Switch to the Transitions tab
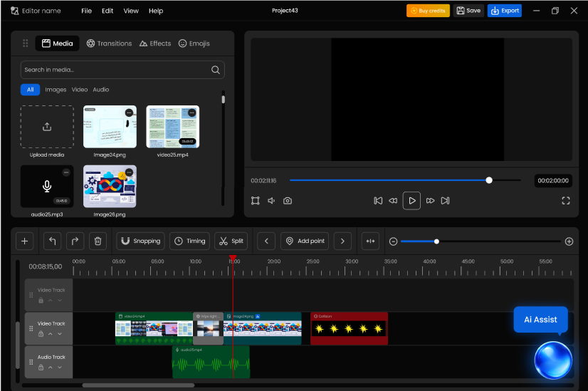Screen dimensions: 588x391 point(109,43)
